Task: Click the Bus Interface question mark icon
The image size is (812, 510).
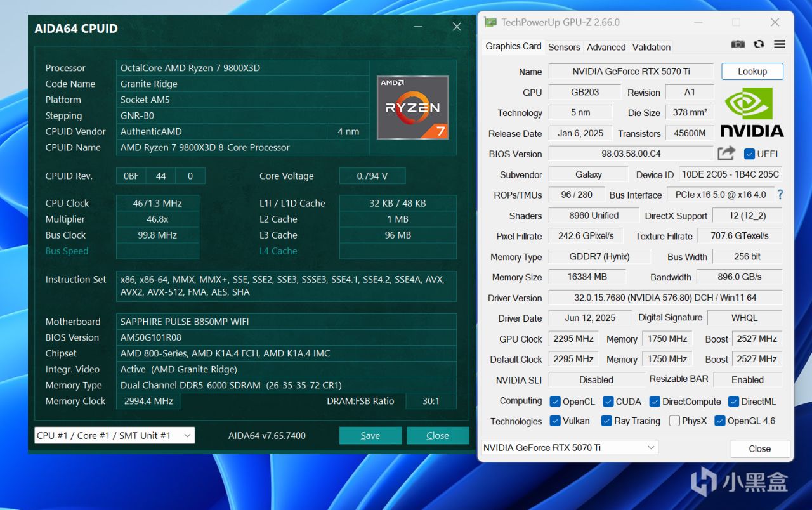Action: (780, 195)
